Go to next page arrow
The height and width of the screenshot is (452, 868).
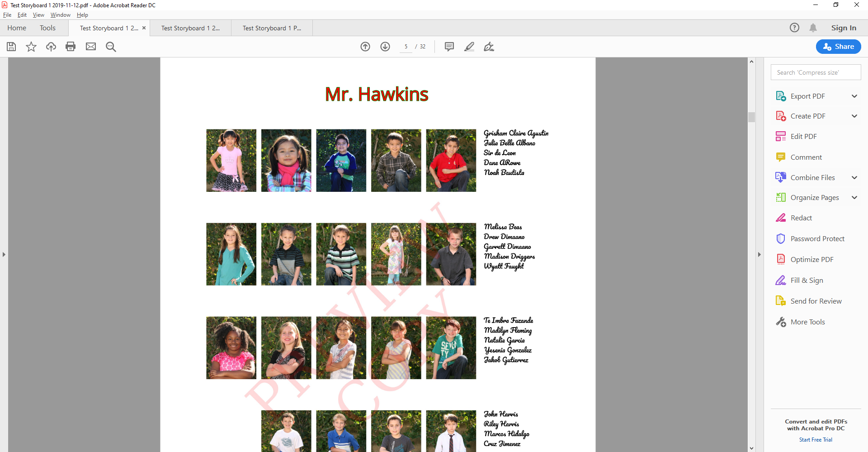pos(385,47)
